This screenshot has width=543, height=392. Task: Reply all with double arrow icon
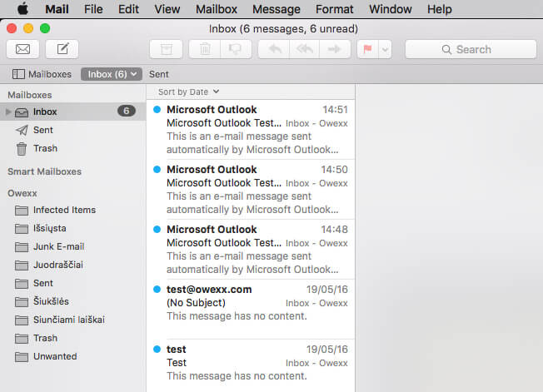point(305,49)
